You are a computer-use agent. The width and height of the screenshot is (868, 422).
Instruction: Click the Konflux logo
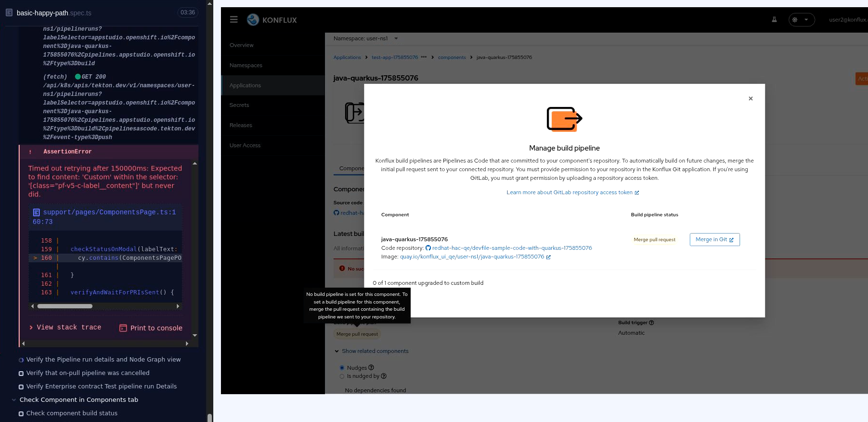(x=272, y=20)
